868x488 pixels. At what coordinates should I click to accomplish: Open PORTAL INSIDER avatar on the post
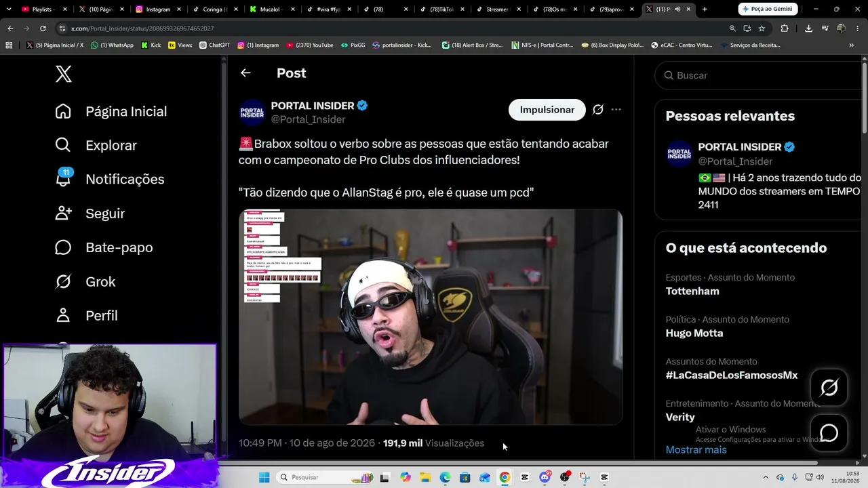[252, 113]
